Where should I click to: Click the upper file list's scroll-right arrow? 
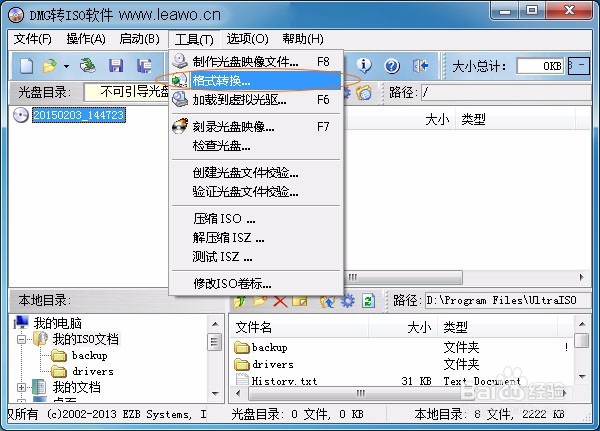pyautogui.click(x=582, y=277)
